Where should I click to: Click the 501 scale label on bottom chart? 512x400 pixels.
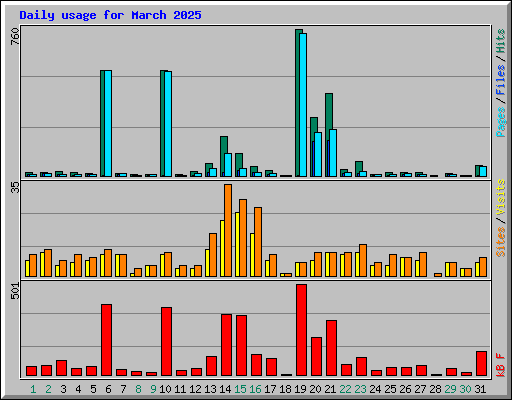pyautogui.click(x=15, y=291)
